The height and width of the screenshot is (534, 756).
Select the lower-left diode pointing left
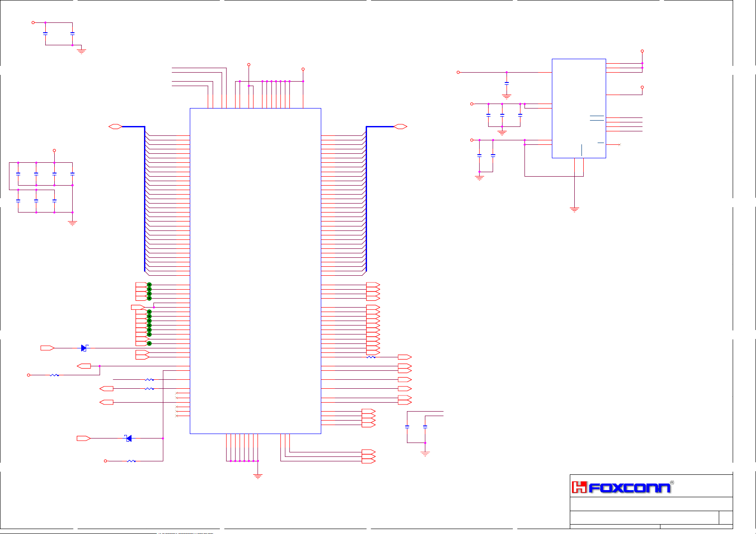coord(128,438)
